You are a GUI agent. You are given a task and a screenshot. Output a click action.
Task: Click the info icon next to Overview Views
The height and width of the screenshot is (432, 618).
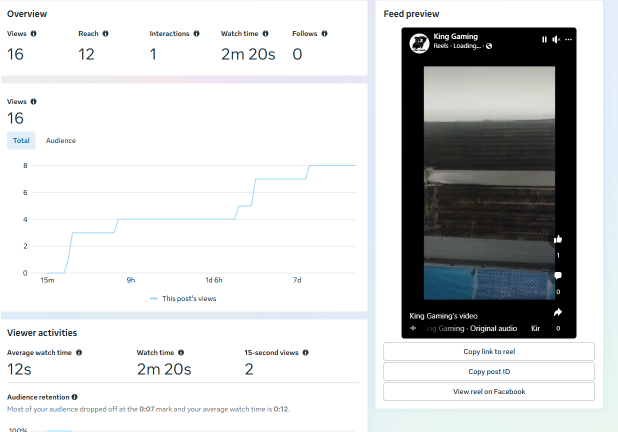tap(34, 34)
